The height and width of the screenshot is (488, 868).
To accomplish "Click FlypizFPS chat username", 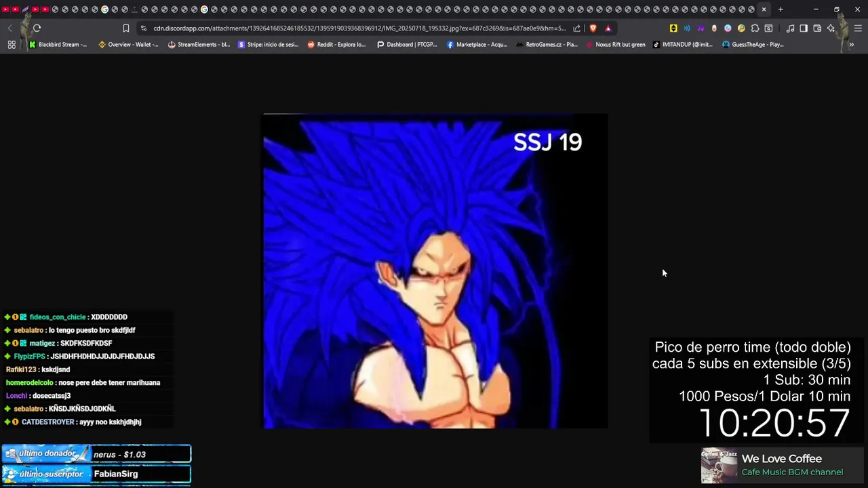I will 29,357.
